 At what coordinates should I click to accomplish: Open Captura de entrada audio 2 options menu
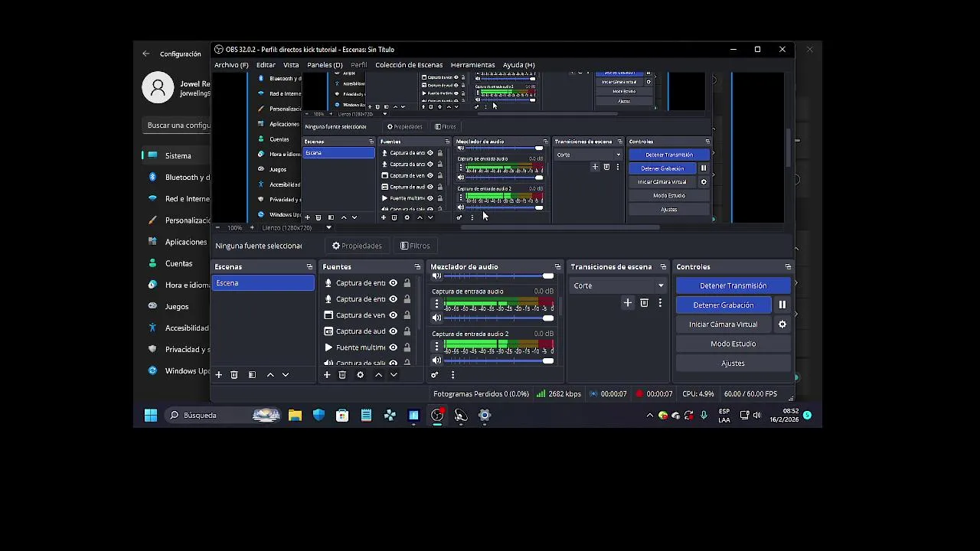pyautogui.click(x=437, y=347)
